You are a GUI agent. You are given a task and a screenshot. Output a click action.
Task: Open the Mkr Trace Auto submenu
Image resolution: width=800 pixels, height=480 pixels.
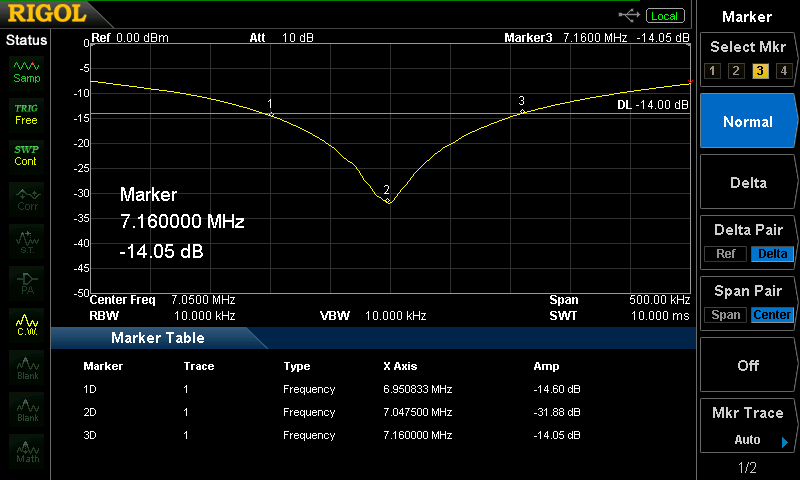coord(748,425)
